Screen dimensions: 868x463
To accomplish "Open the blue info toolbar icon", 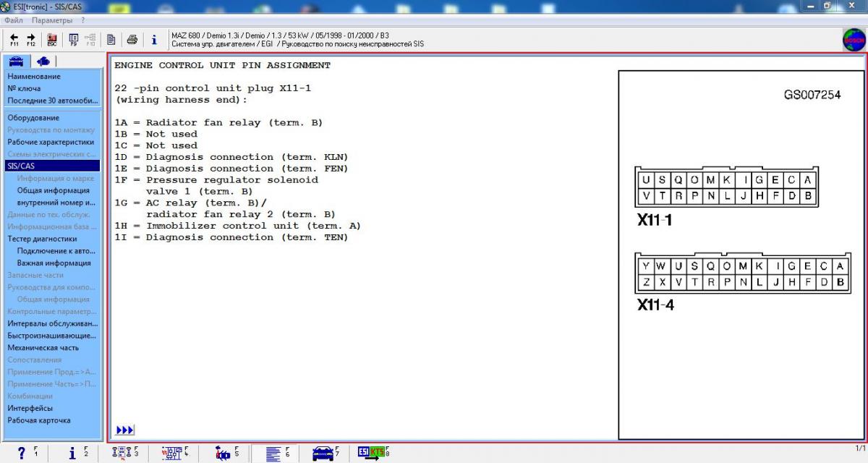I will click(x=154, y=40).
